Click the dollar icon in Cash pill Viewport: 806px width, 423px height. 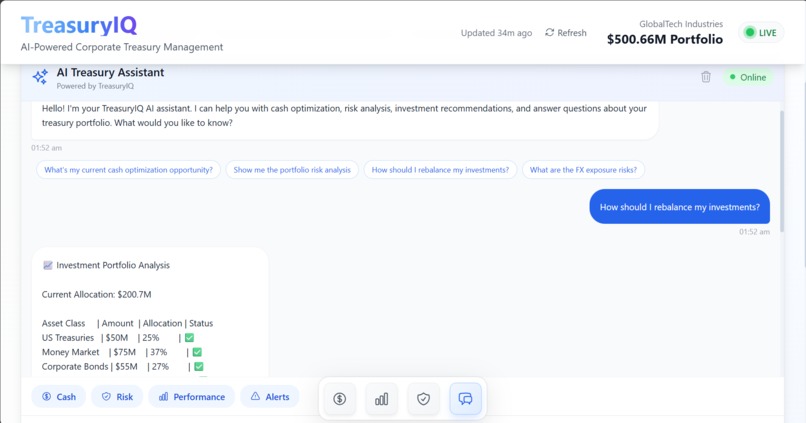click(47, 396)
